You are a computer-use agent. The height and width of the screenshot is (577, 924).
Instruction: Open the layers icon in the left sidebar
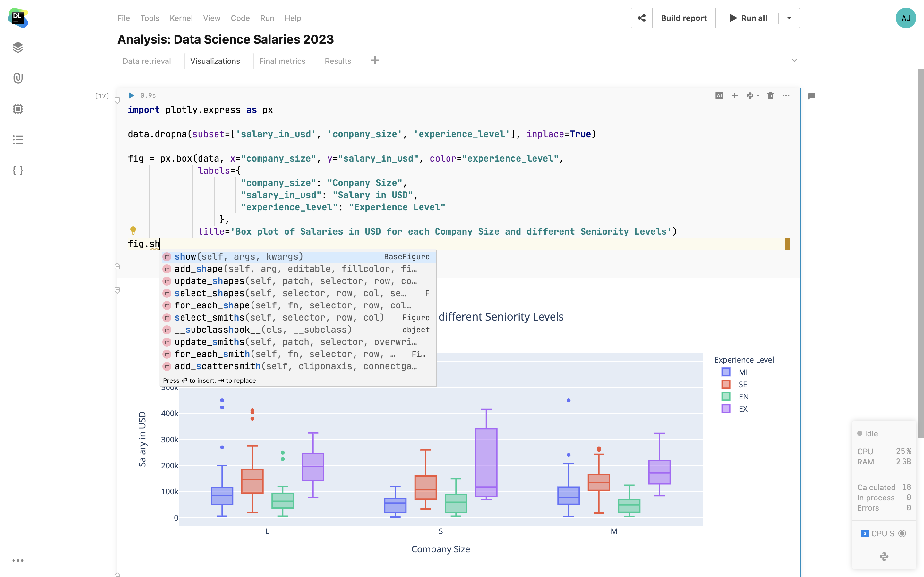pos(18,47)
